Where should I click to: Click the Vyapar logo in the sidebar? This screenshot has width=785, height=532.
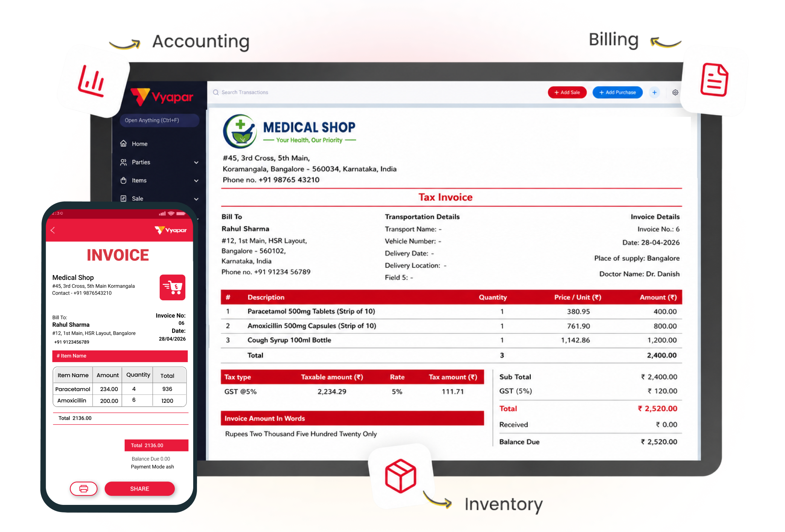(162, 97)
